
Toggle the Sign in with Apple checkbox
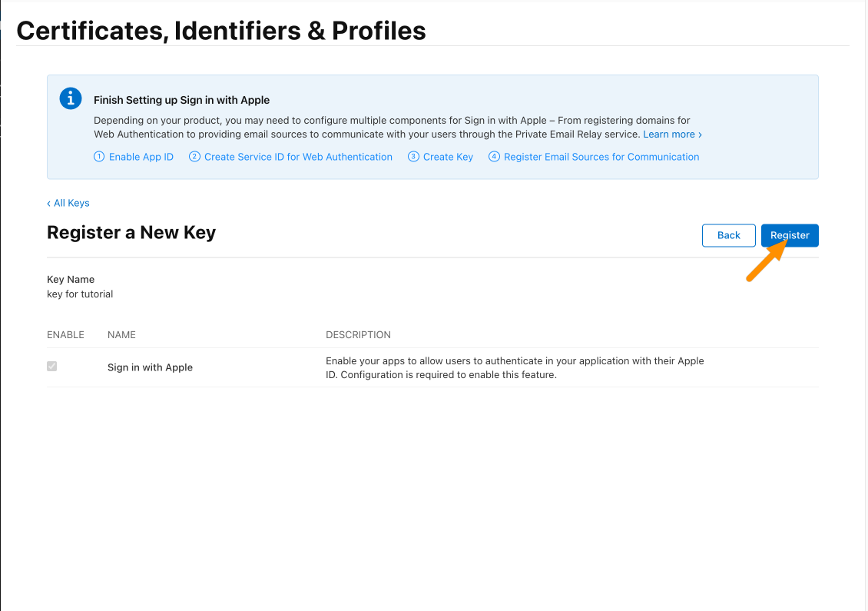[x=52, y=366]
